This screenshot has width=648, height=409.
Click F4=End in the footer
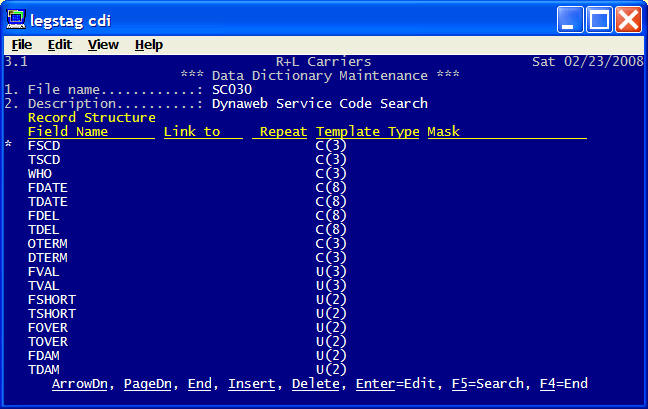(x=564, y=384)
